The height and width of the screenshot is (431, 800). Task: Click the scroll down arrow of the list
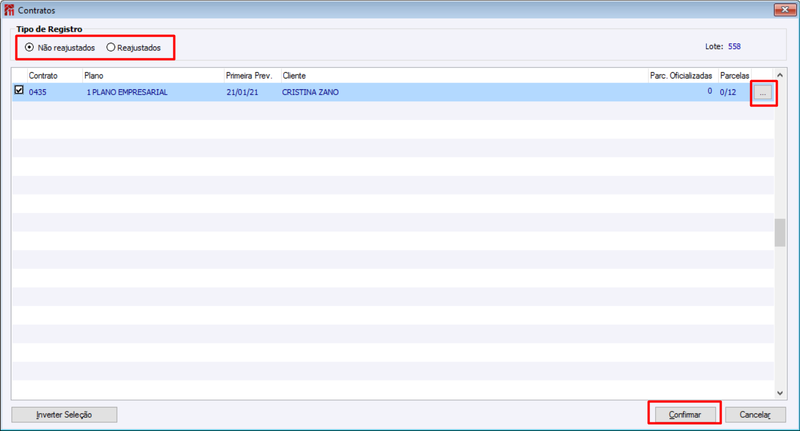pos(780,393)
